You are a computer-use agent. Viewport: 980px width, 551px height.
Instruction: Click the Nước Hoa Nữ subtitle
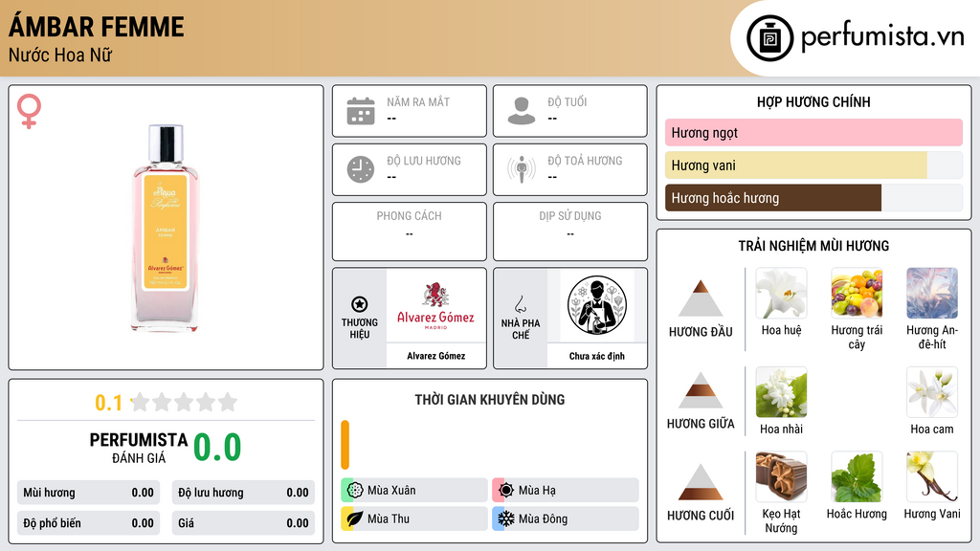60,55
